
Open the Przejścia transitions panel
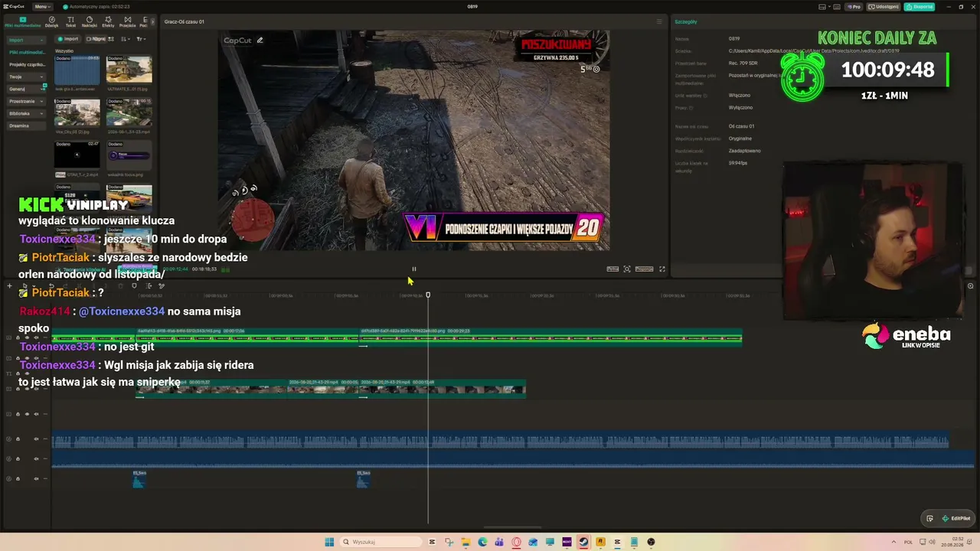pos(127,21)
